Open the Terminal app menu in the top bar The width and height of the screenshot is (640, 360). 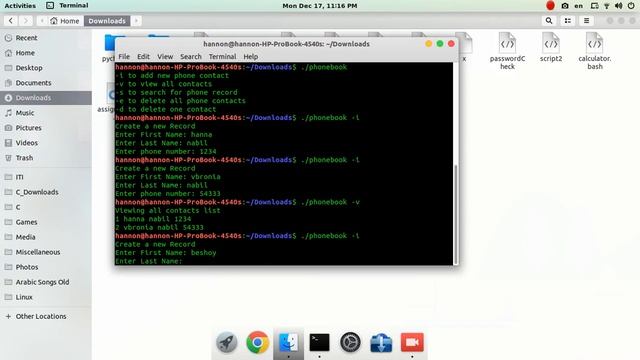click(x=67, y=6)
